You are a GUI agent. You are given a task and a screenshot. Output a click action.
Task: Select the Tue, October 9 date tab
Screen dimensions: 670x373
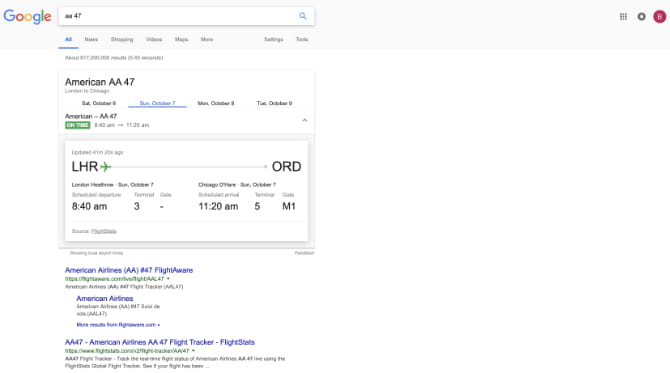click(x=274, y=103)
